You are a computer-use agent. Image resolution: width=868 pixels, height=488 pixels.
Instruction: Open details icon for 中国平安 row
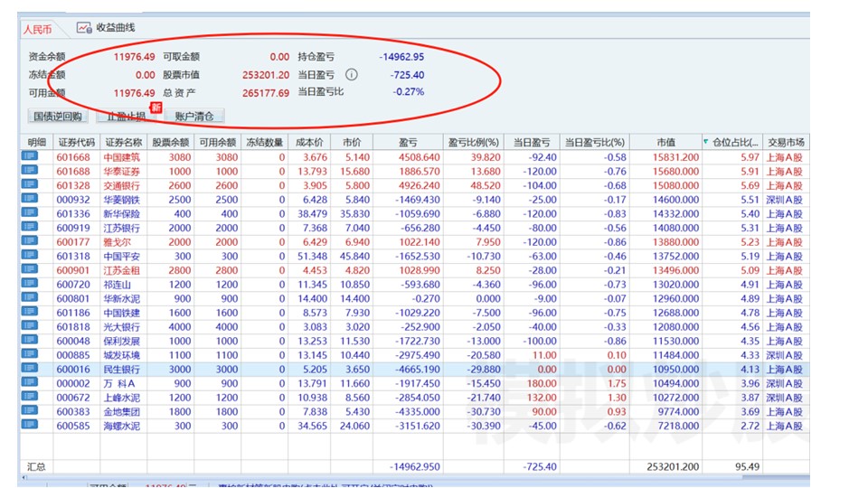29,255
